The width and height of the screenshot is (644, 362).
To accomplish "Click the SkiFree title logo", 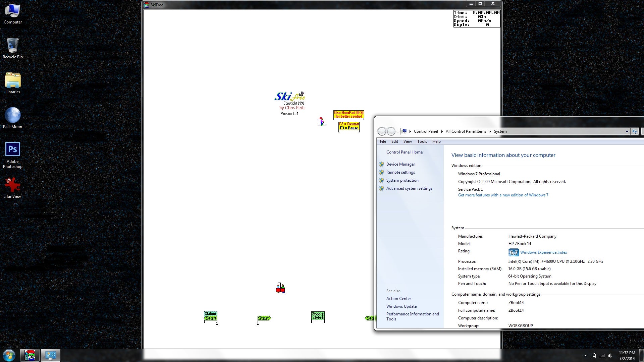I will click(290, 97).
